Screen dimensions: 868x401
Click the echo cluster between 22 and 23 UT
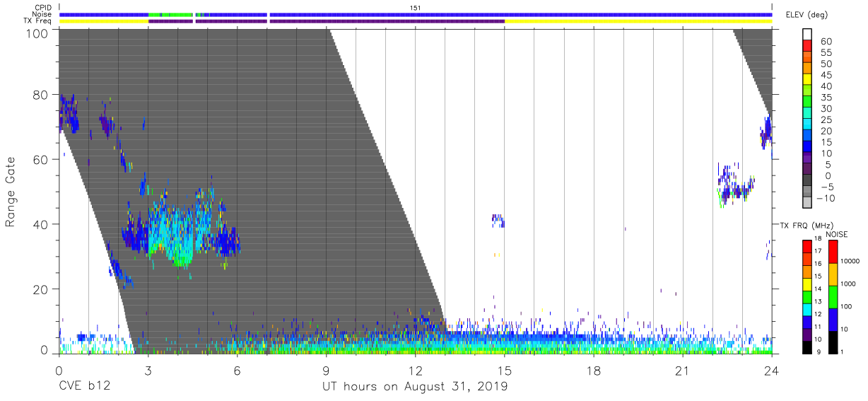(x=735, y=185)
